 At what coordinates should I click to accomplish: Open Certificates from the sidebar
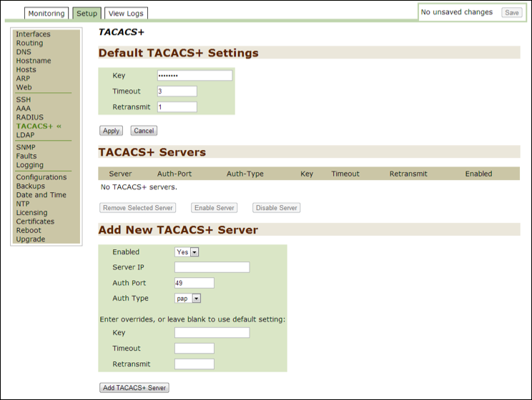35,221
